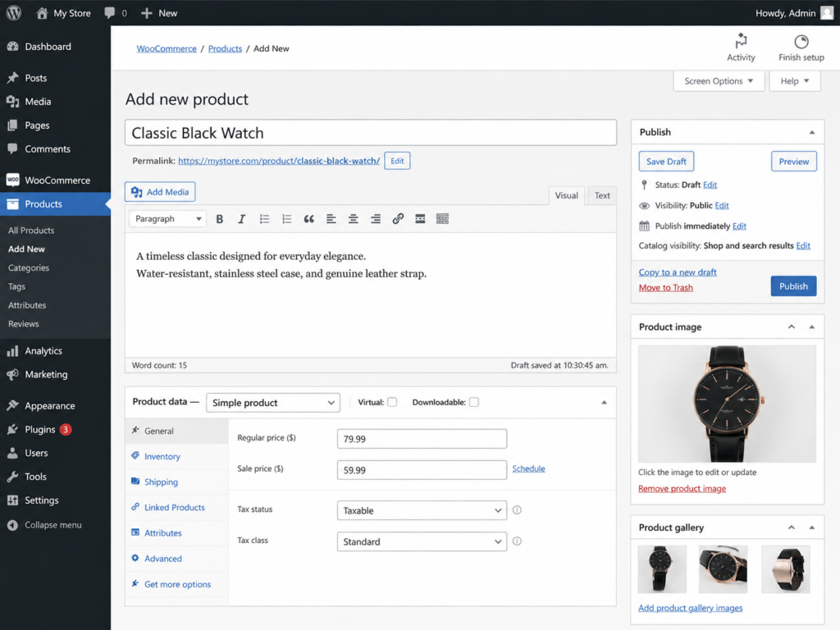Open the Tax status Taxable dropdown
Screen dimensions: 840x630
422,510
